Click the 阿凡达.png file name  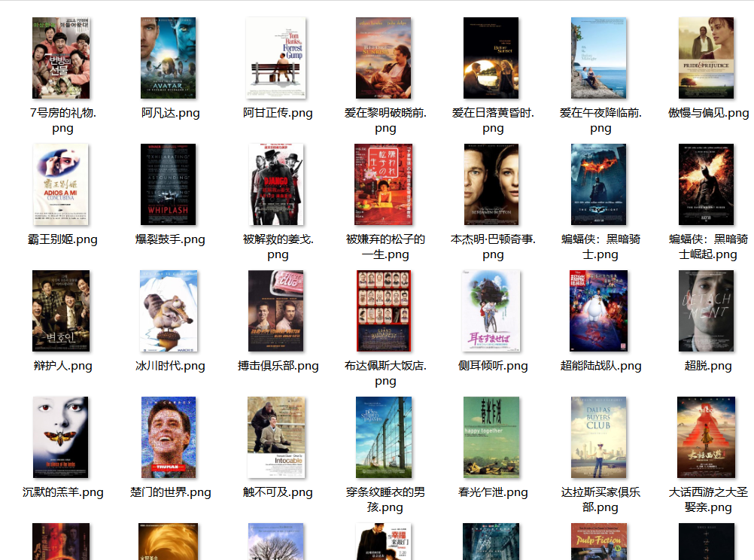[170, 113]
